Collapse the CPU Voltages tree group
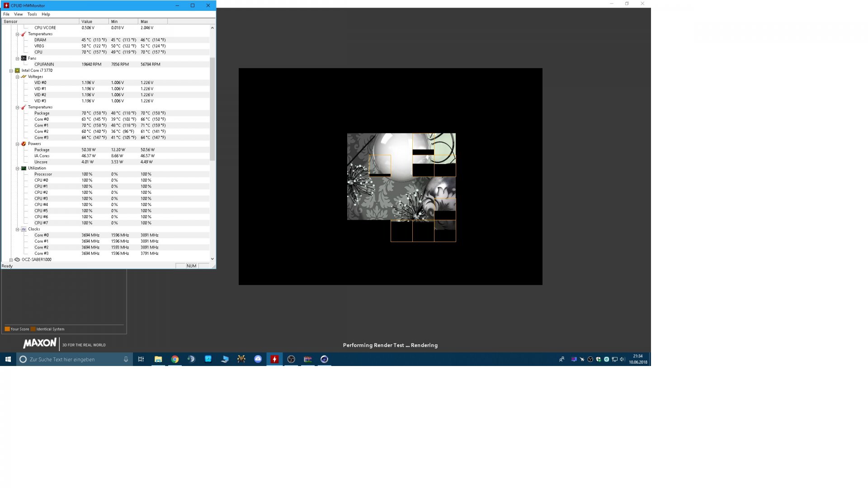 (17, 77)
